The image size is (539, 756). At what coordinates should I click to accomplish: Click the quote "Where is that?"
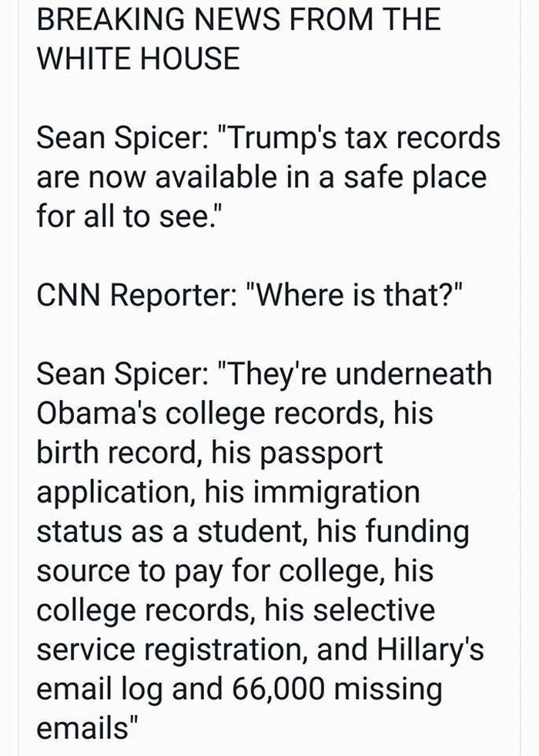(x=312, y=297)
